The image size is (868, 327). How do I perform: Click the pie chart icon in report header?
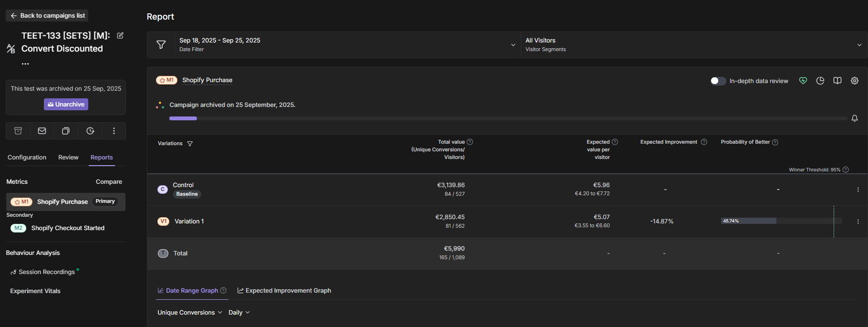[820, 81]
